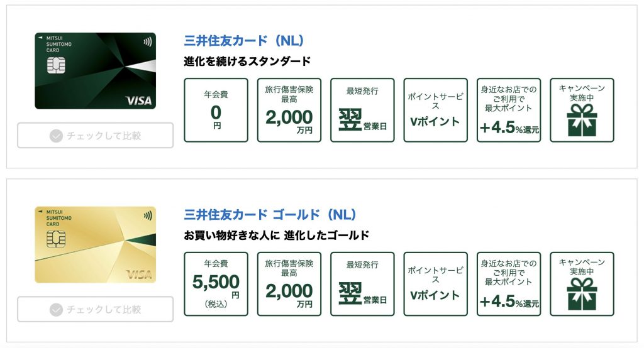Click the Gold card's 最短発行 翌営業日 box
The image size is (644, 348).
[x=362, y=284]
